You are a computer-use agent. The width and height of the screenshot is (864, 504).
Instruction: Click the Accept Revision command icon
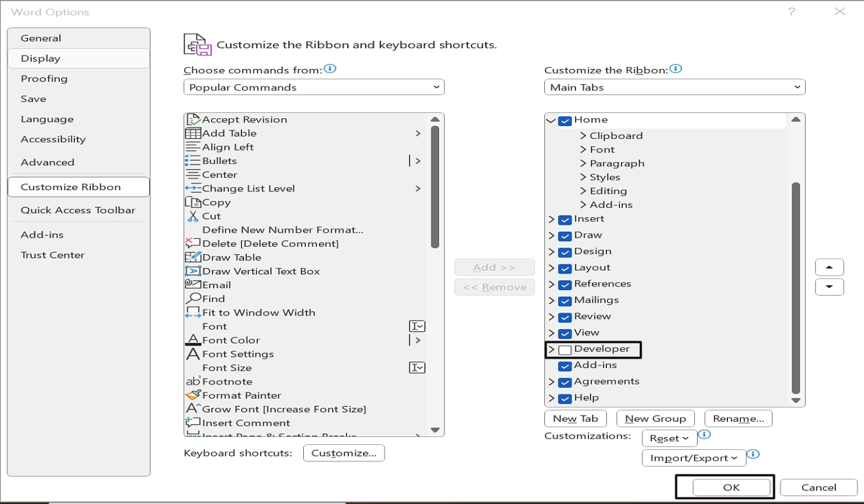[193, 120]
